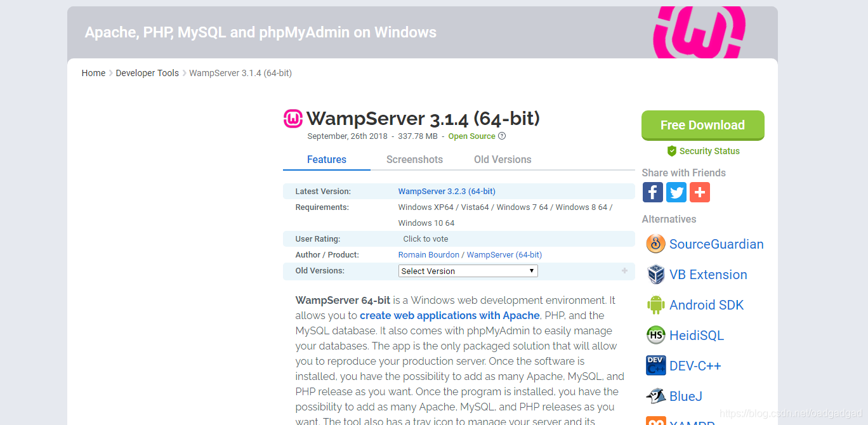Click the red plus share icon
This screenshot has height=425, width=868.
click(699, 192)
